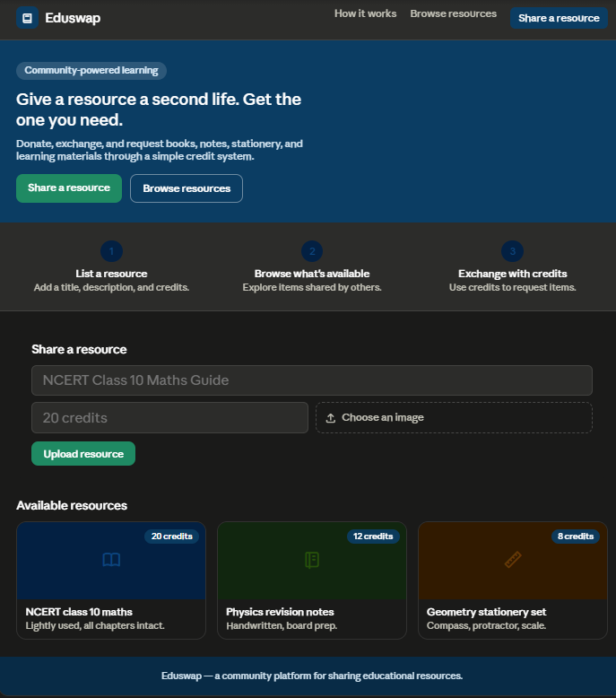616x698 pixels.
Task: Click the step 3 number circle
Action: 512,251
